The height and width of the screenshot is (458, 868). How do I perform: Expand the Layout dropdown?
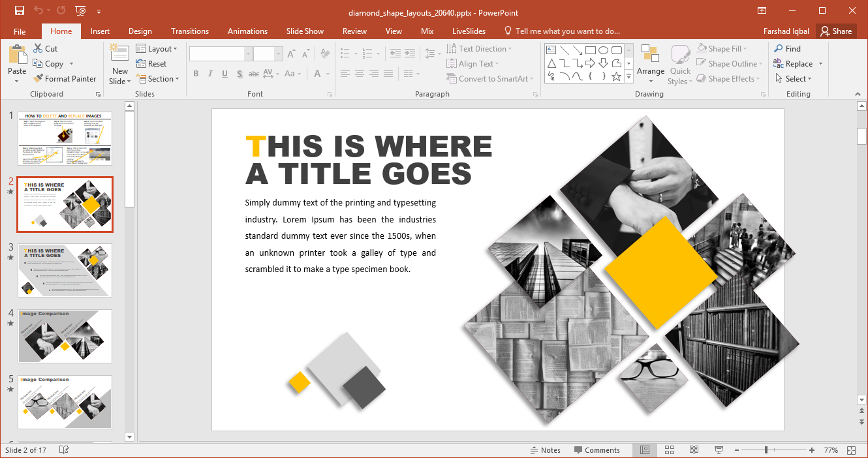(157, 49)
